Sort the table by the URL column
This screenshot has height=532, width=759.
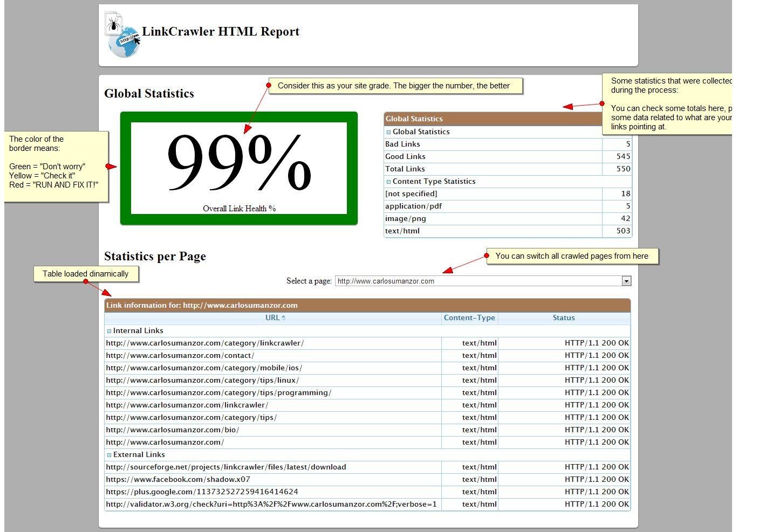[275, 317]
